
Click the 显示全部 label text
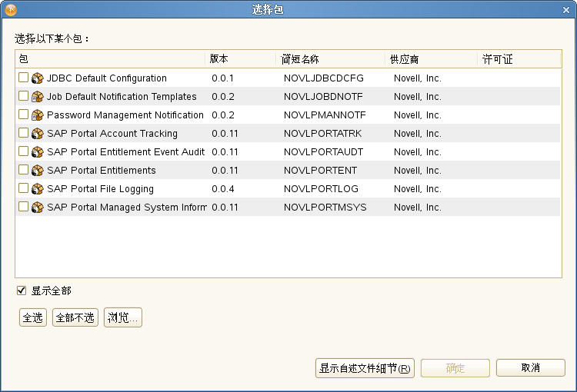click(51, 291)
